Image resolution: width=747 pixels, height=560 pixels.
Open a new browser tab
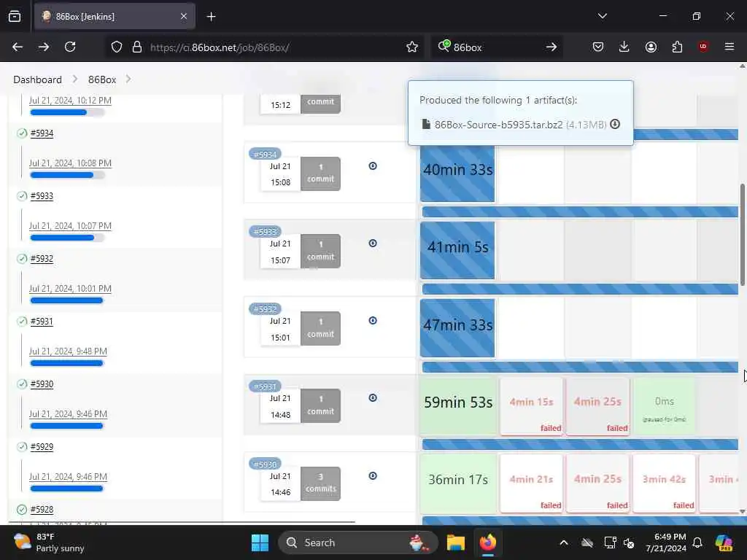click(x=211, y=17)
